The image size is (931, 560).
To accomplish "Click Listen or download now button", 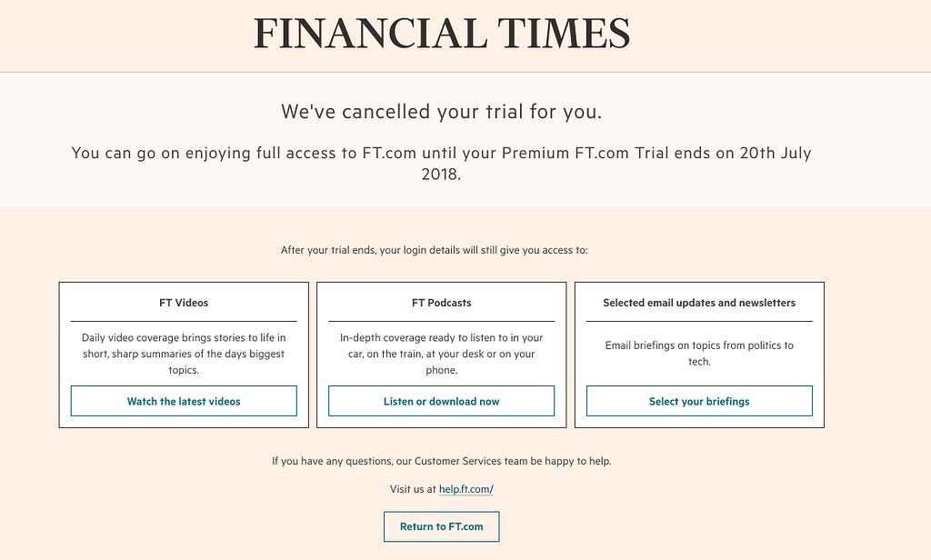I will [x=441, y=401].
